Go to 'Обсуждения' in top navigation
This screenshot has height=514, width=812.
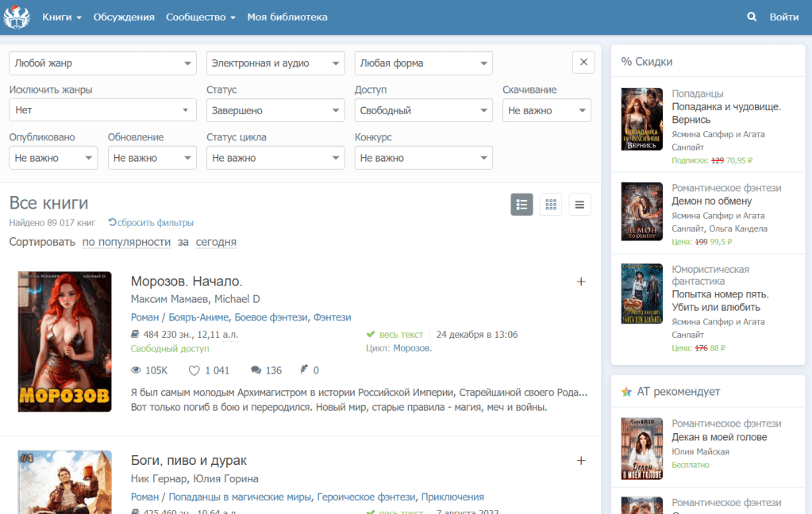point(124,17)
